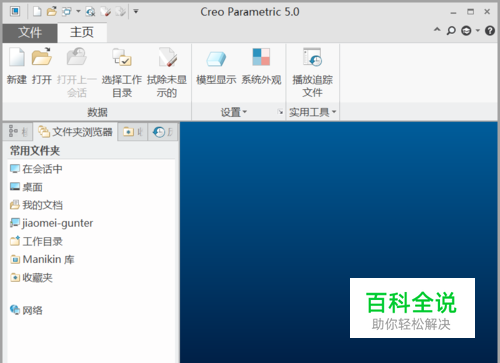Maximize the Creo Parametric window
Screen dimensions: 500x363
[470, 12]
